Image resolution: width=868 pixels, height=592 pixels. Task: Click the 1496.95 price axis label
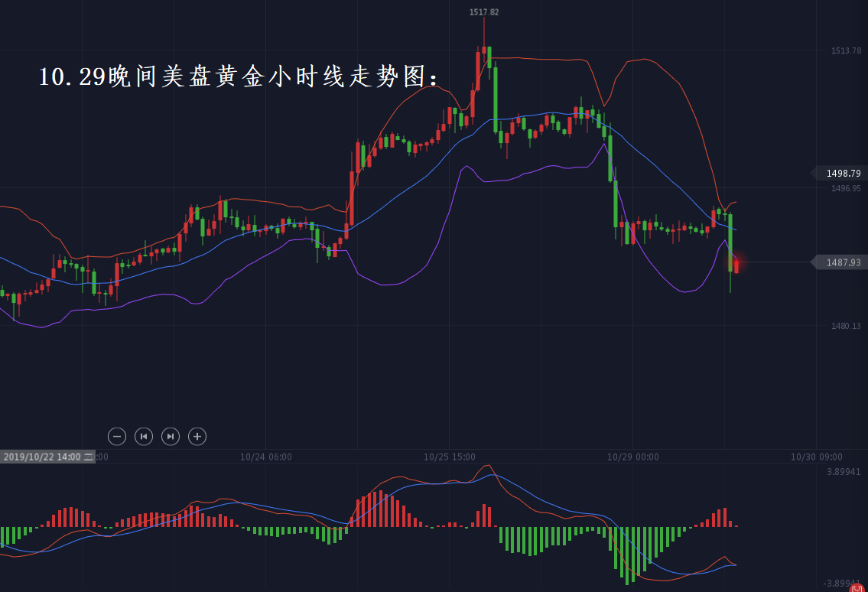click(846, 188)
